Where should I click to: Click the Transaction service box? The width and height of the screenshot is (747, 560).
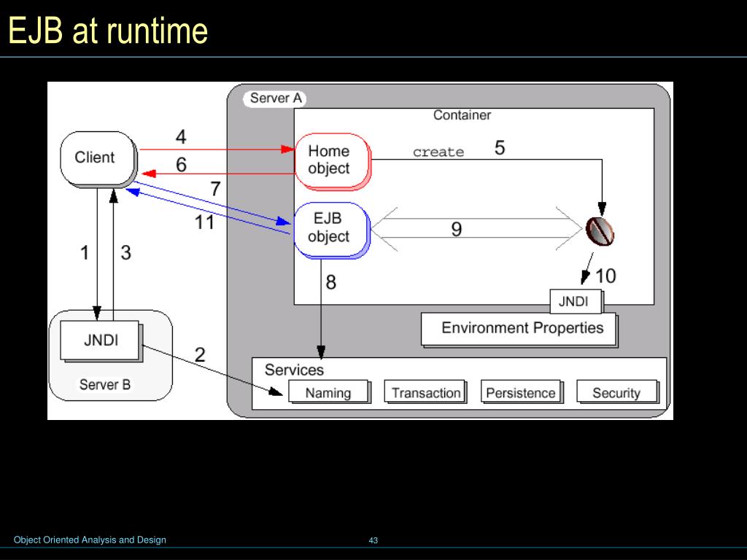click(425, 392)
